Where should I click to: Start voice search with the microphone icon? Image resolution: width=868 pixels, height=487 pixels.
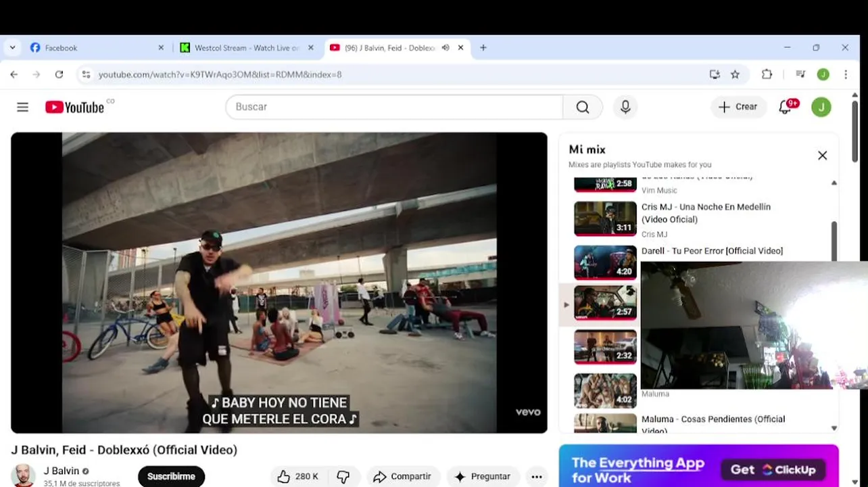coord(625,107)
